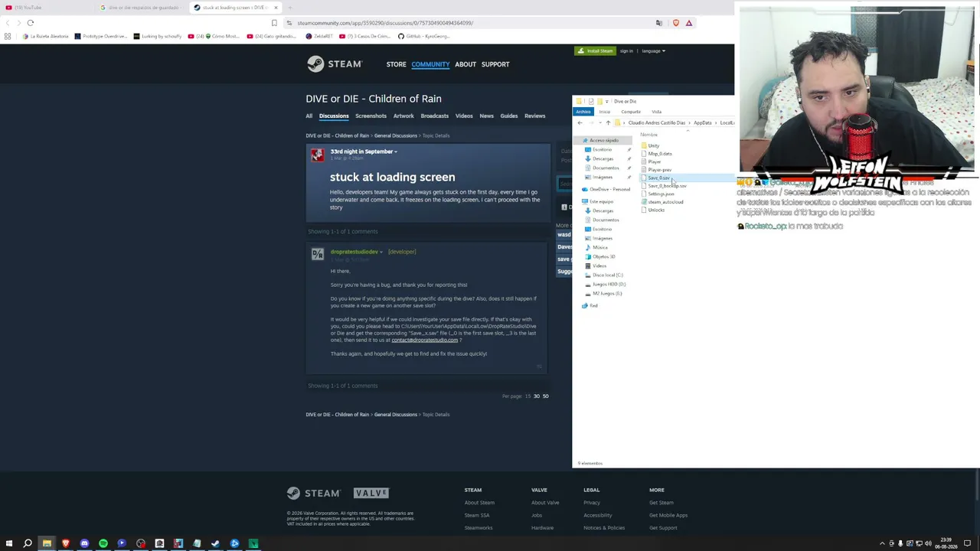Open Spotify from the taskbar

click(x=103, y=543)
